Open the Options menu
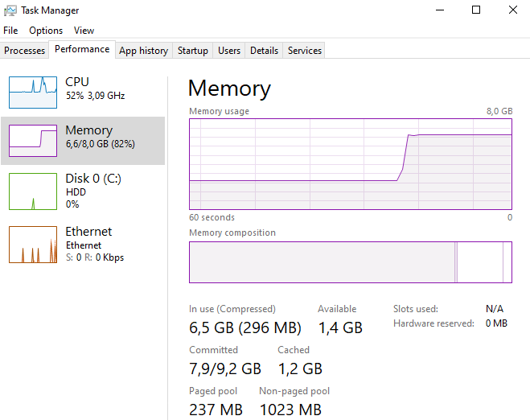 point(46,31)
